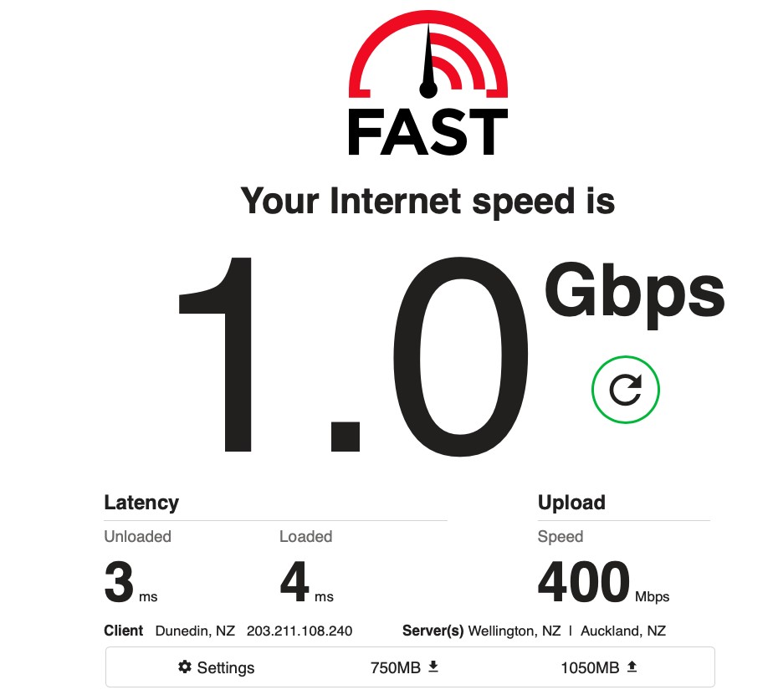The width and height of the screenshot is (773, 700).
Task: Open the Settings button
Action: (216, 667)
